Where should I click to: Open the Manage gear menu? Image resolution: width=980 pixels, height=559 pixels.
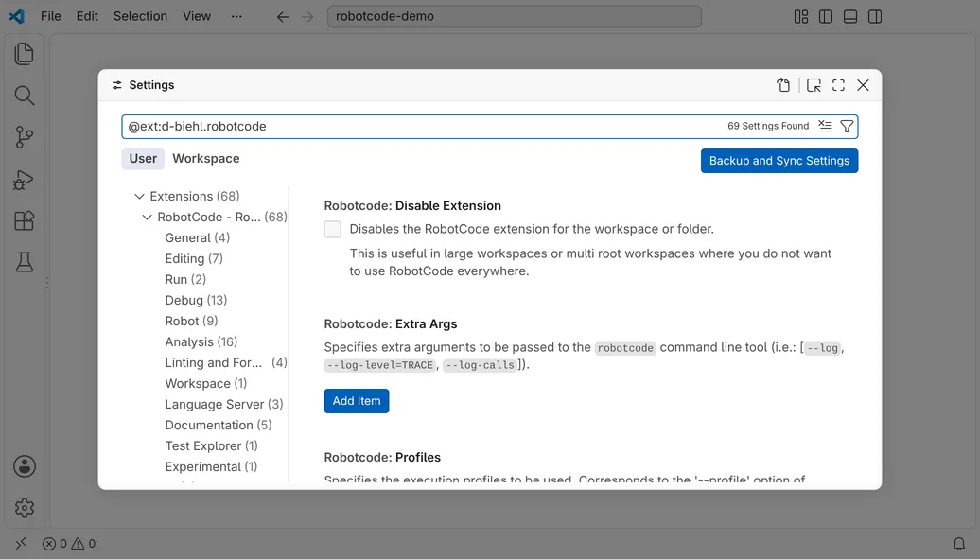(25, 508)
